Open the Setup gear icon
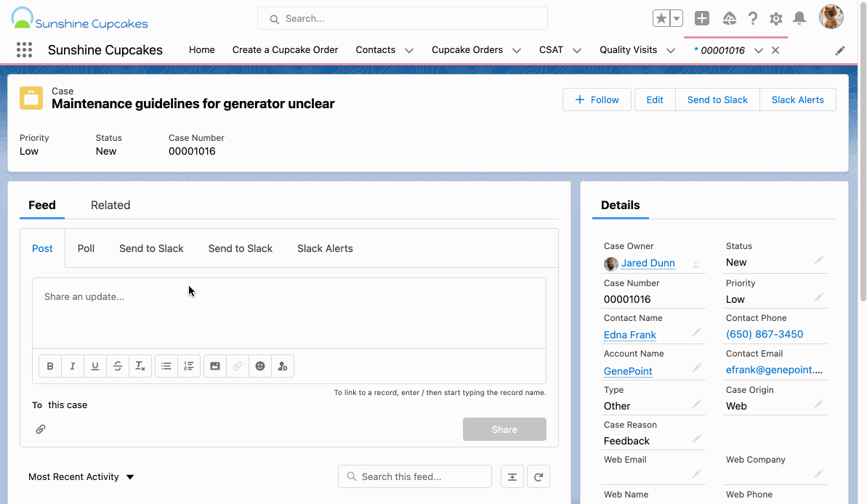 click(x=775, y=19)
